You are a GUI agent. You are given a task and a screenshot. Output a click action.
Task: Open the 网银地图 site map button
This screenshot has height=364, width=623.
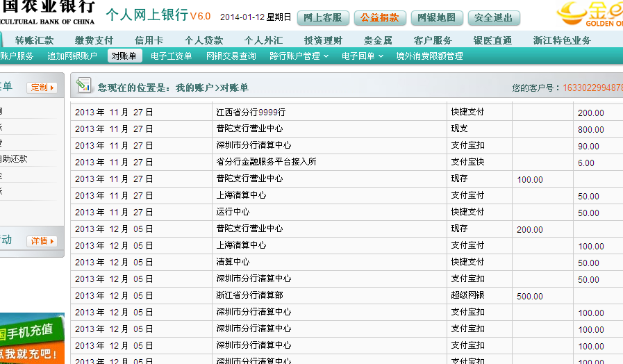(x=436, y=17)
